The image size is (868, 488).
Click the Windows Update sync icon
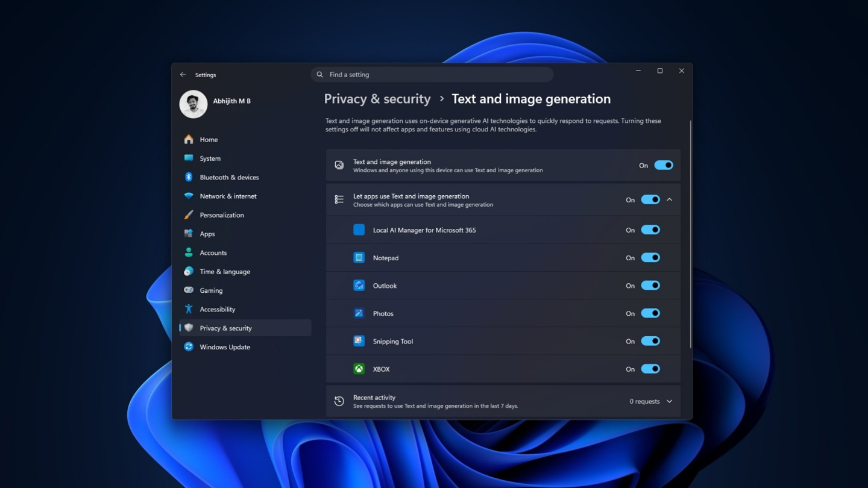tap(189, 347)
